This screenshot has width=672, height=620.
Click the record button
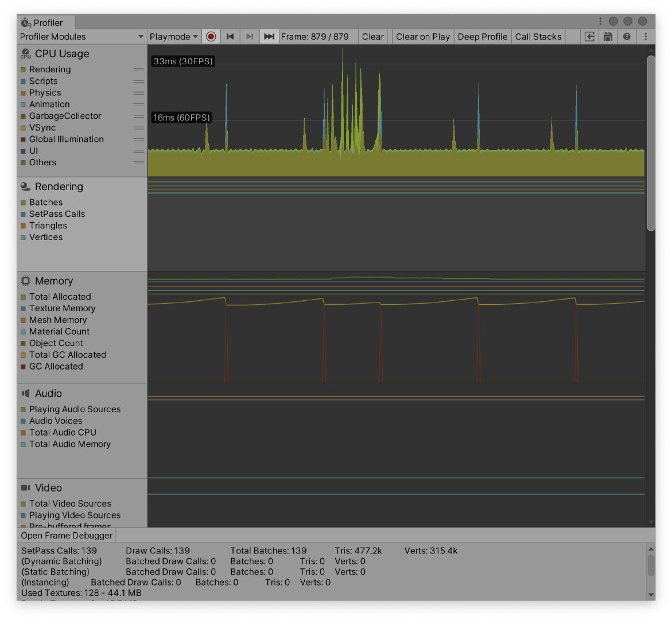tap(211, 36)
